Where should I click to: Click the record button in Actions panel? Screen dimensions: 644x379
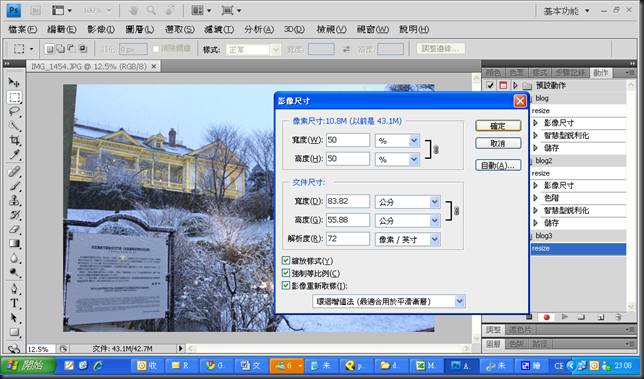(547, 317)
